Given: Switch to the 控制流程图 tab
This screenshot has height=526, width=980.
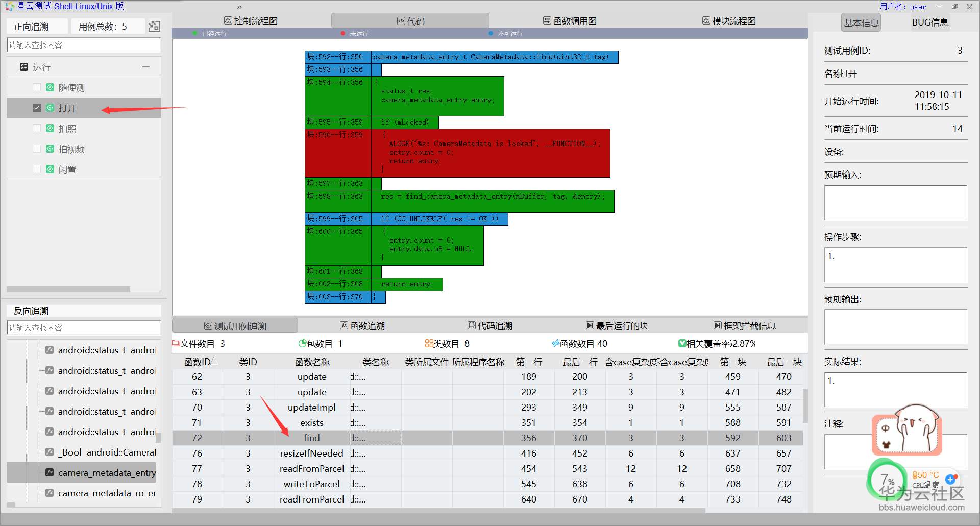Looking at the screenshot, I should [251, 21].
